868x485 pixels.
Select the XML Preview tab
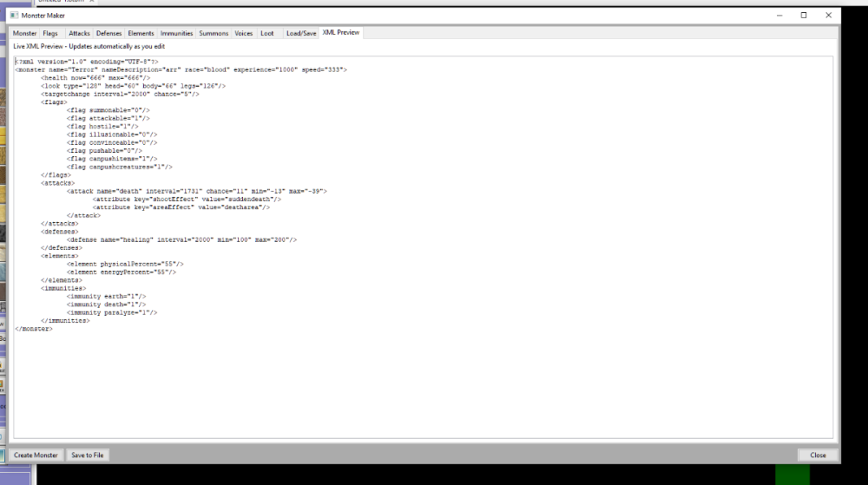point(340,33)
